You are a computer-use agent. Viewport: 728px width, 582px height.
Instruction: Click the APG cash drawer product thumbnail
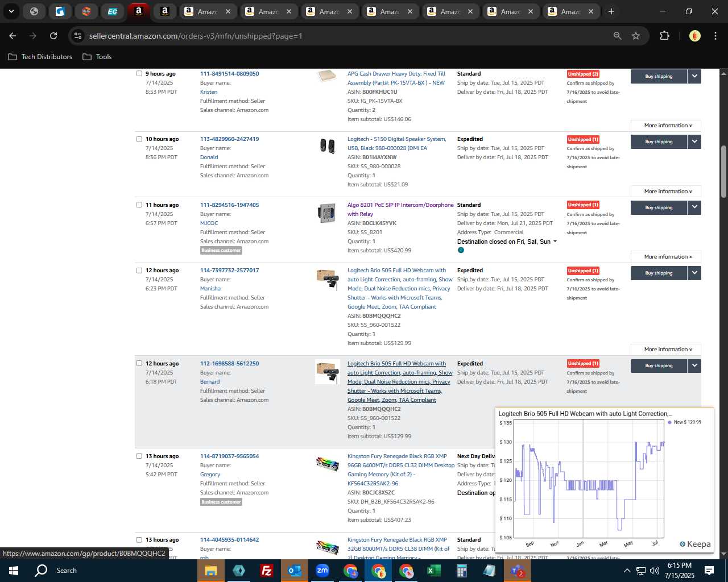coord(327,76)
